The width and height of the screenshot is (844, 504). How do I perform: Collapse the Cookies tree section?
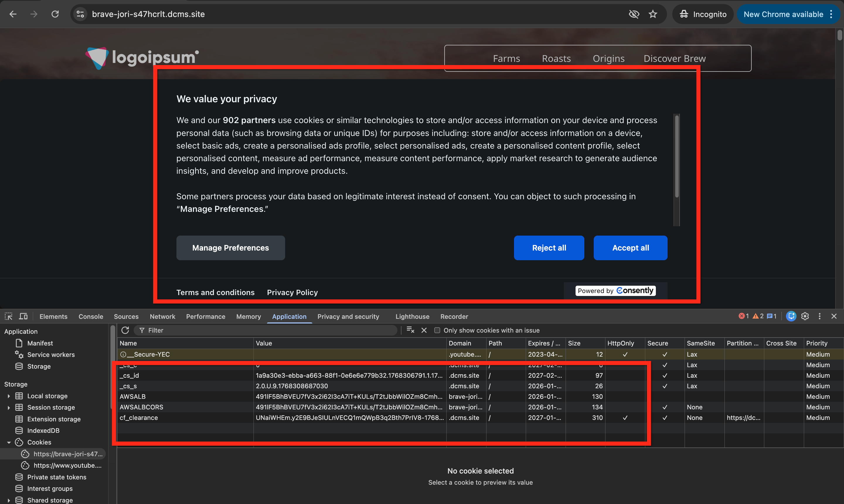click(x=8, y=442)
